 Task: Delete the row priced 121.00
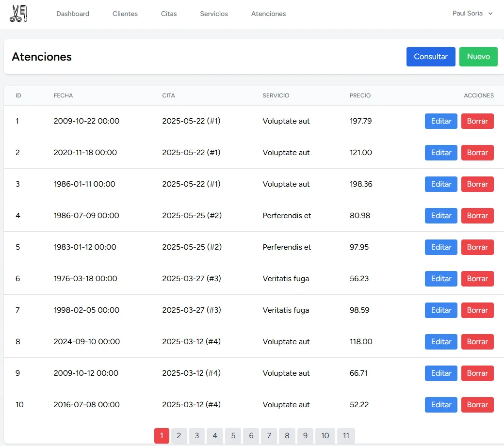pyautogui.click(x=477, y=153)
